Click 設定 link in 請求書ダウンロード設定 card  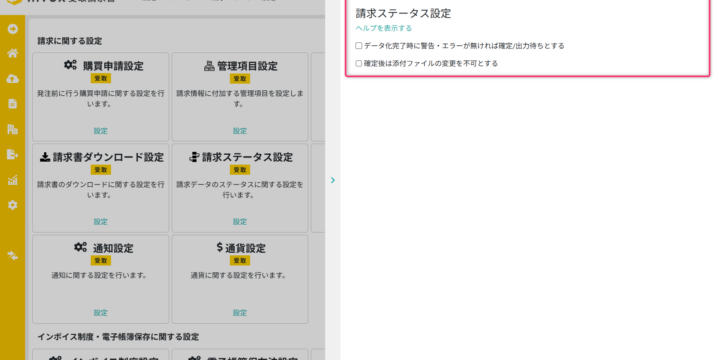pyautogui.click(x=101, y=222)
